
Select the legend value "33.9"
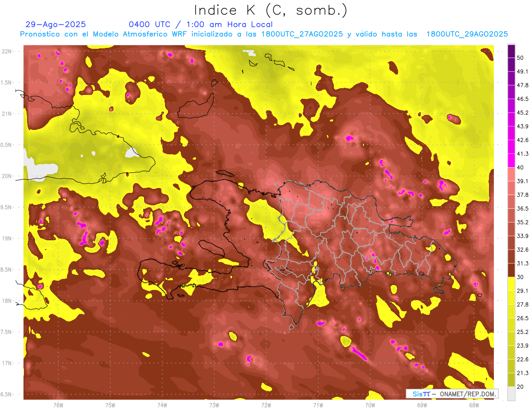522,236
